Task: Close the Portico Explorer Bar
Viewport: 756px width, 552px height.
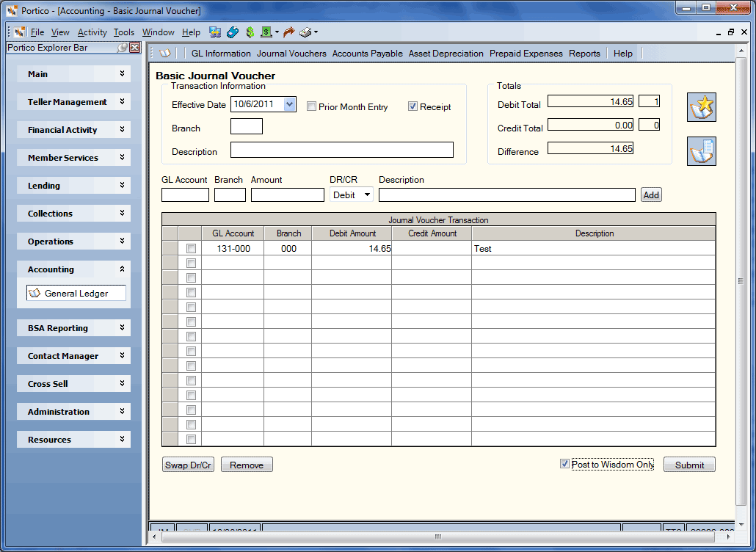Action: pyautogui.click(x=135, y=47)
